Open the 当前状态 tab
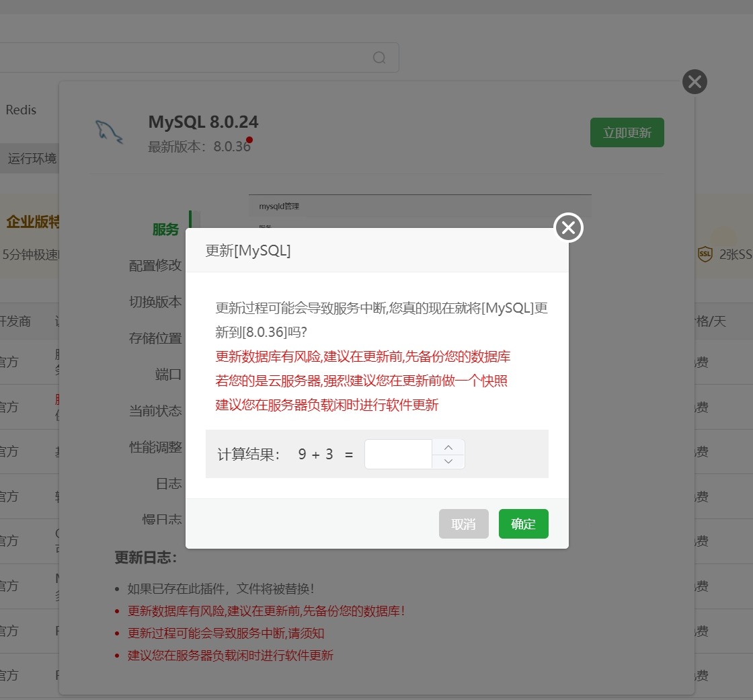The height and width of the screenshot is (700, 753). tap(155, 411)
